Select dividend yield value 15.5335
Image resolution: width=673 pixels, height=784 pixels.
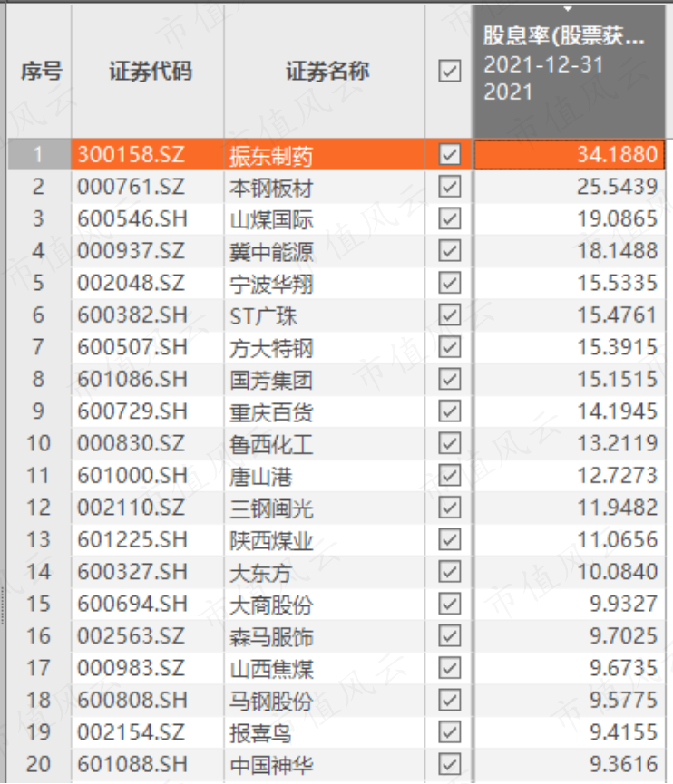click(x=617, y=283)
